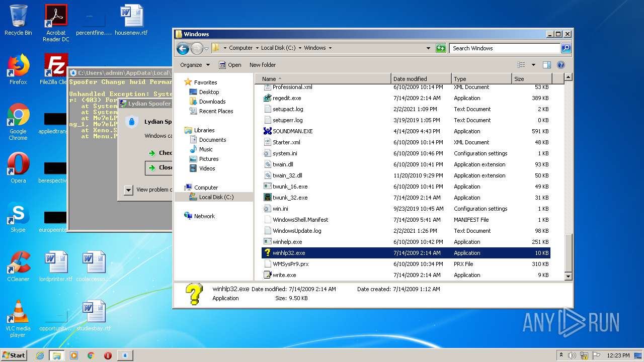Click the media player taskbar icon
Screen dimensions: 644x362
[x=74, y=355]
